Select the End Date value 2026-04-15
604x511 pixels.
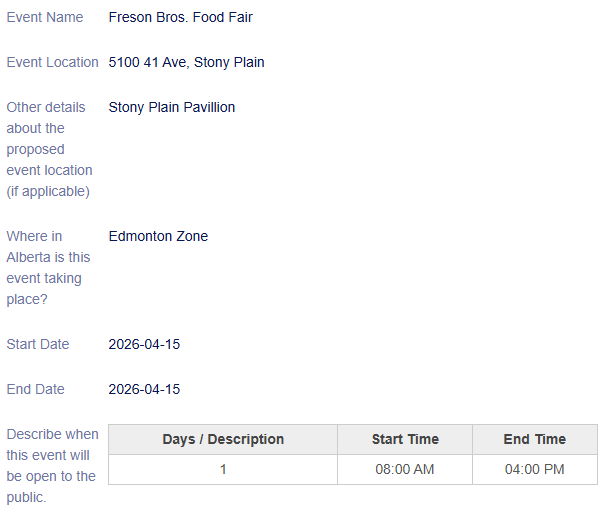(x=144, y=389)
